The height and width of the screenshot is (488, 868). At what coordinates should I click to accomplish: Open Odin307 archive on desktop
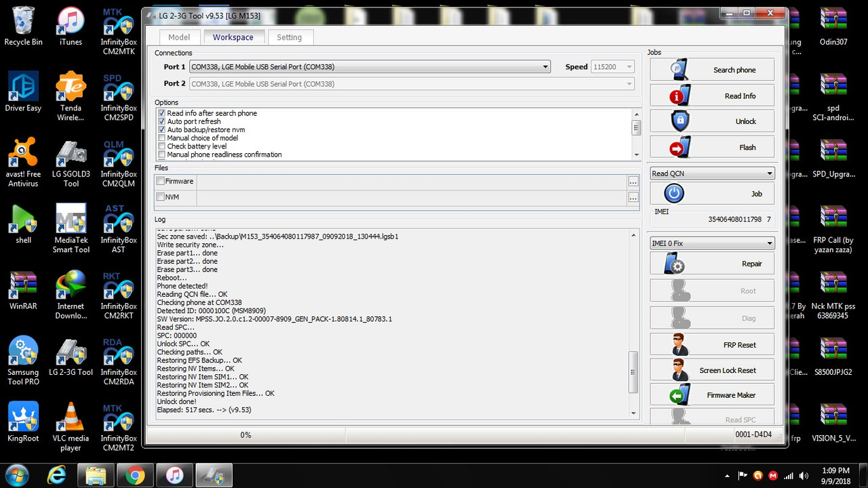tap(833, 26)
